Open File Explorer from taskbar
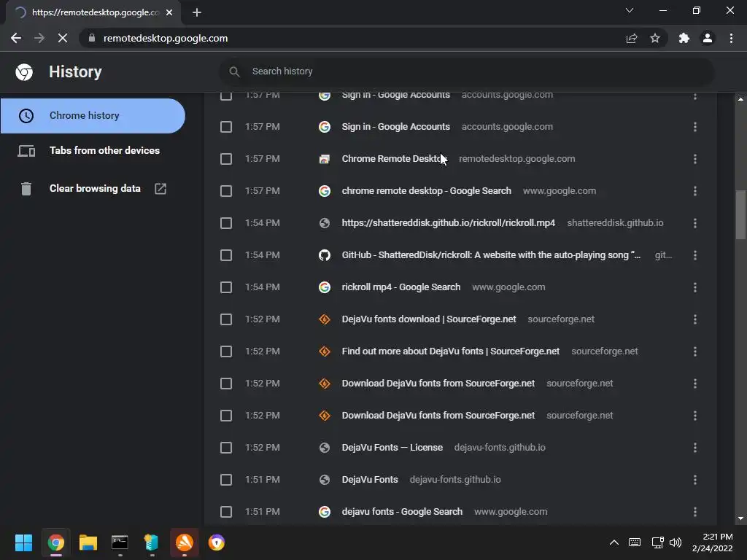The width and height of the screenshot is (747, 560). click(x=88, y=542)
